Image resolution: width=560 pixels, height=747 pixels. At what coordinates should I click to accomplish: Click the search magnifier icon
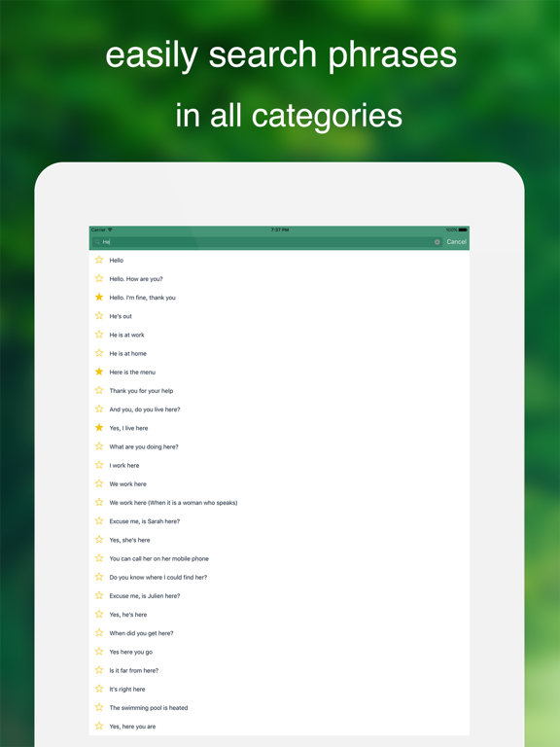coord(97,242)
